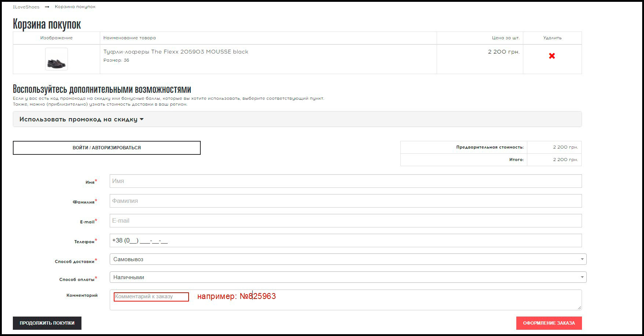
Task: Go to ILoveShoes breadcrumb home link
Action: coord(26,7)
